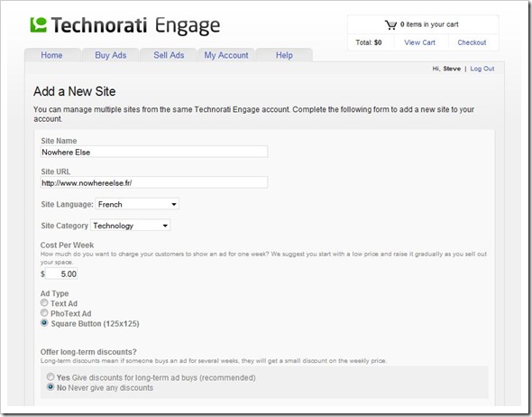This screenshot has height=417, width=532.
Task: Select the Text Ad radio button
Action: pyautogui.click(x=44, y=302)
